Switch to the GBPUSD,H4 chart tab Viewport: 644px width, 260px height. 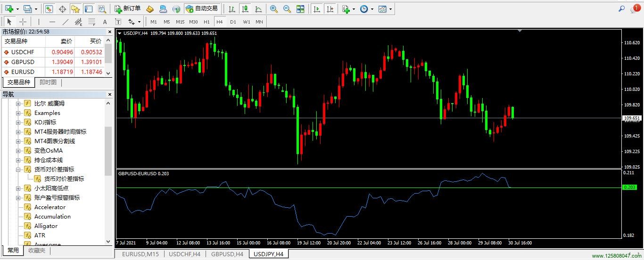(227, 254)
